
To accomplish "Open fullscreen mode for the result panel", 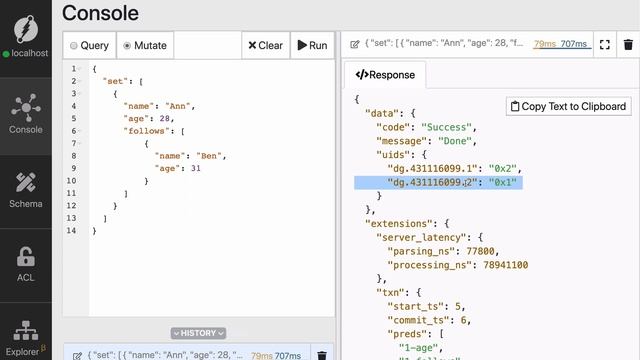I will [x=604, y=44].
